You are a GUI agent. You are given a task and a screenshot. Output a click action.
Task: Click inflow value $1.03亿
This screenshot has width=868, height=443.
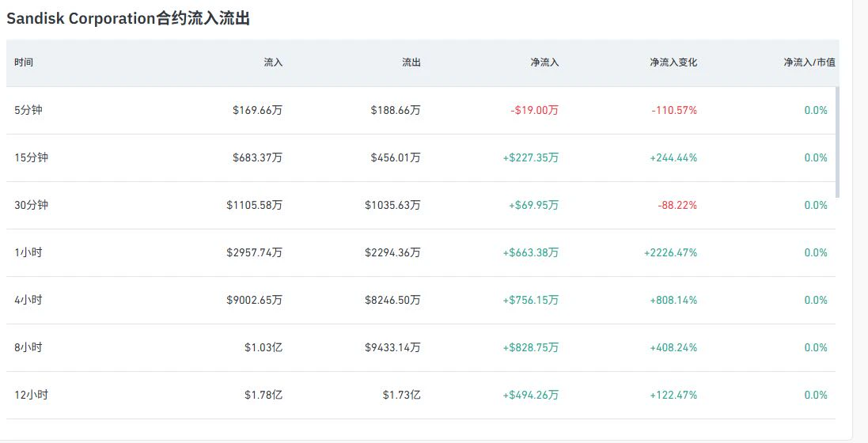(x=263, y=348)
